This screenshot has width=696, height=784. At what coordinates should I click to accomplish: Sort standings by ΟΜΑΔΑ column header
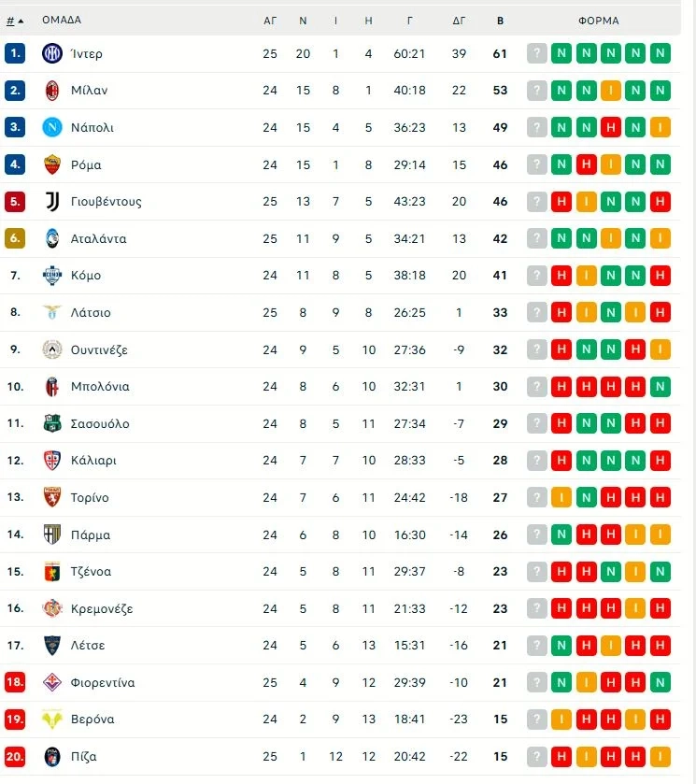coord(62,20)
